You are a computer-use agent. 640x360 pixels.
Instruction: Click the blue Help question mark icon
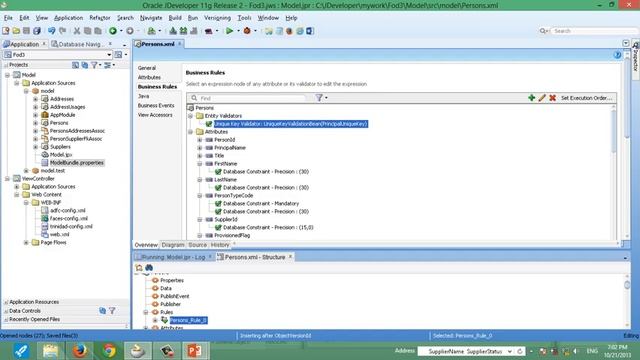click(617, 55)
